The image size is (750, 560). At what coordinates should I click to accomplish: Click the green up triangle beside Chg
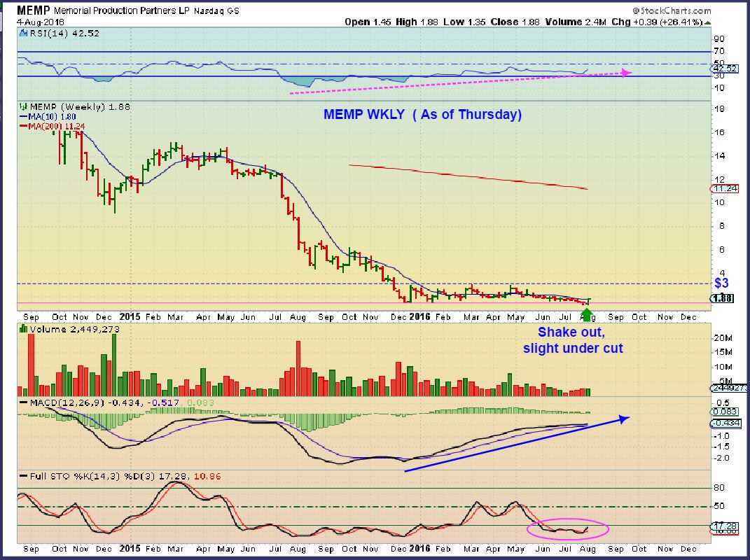(707, 22)
